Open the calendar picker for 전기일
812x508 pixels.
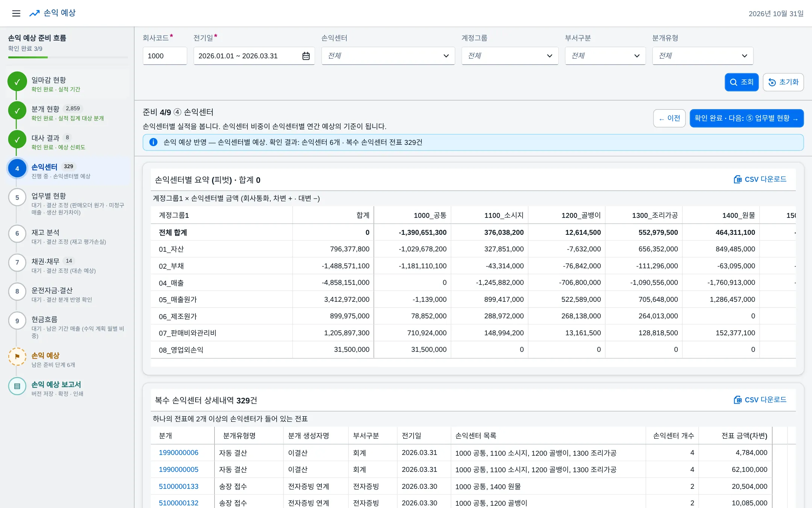pos(306,56)
